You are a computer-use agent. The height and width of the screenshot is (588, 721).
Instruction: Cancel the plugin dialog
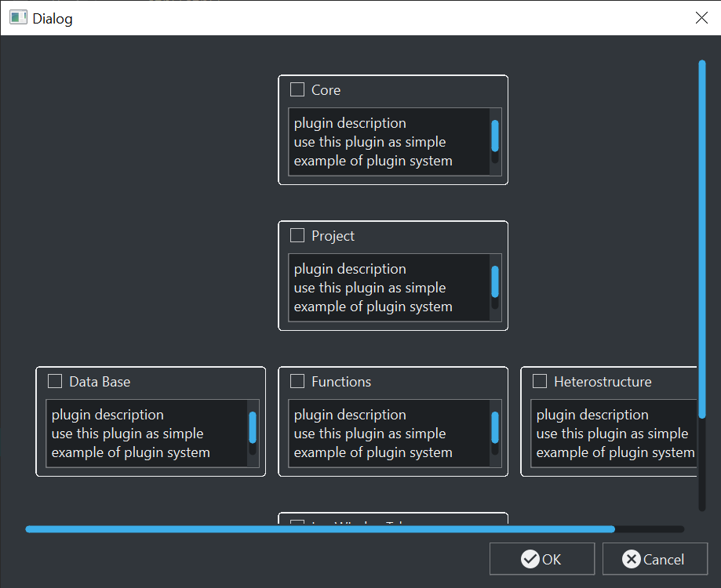[655, 559]
